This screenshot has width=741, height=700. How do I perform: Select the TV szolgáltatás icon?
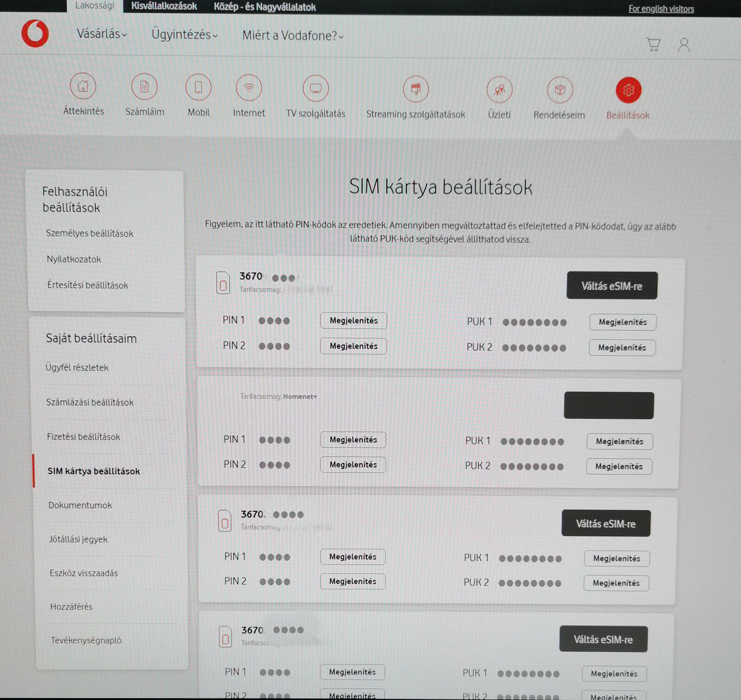(316, 88)
